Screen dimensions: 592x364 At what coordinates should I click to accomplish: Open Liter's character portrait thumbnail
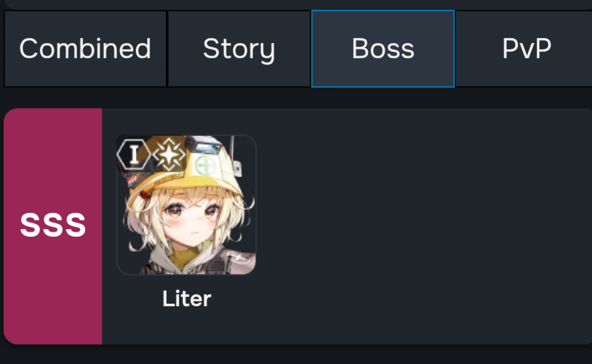pos(187,205)
